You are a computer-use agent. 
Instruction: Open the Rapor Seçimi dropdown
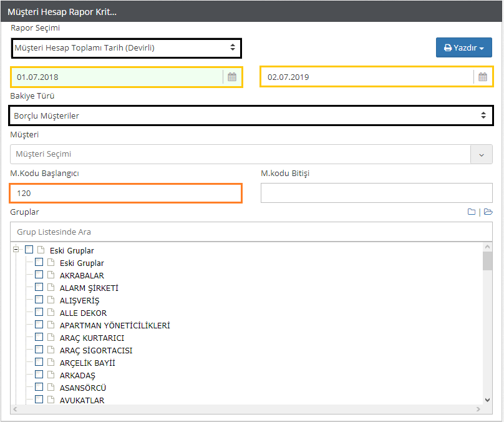[x=126, y=47]
